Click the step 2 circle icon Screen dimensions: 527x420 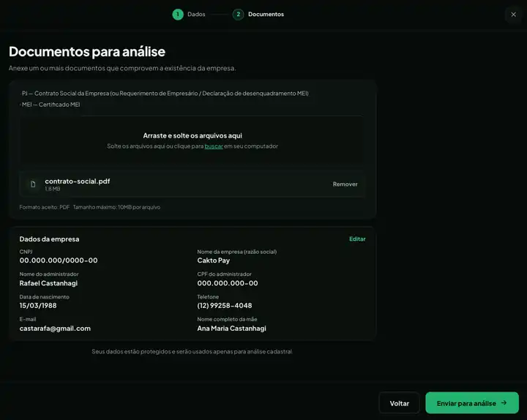tap(239, 15)
